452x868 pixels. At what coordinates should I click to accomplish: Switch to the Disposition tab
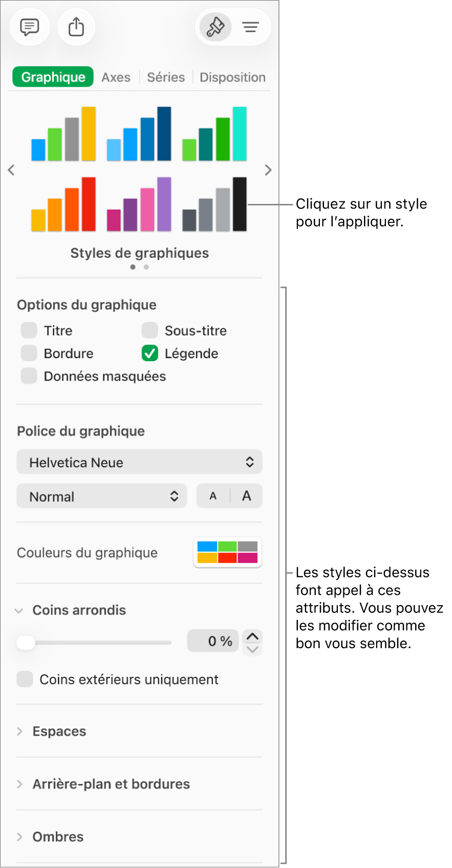coord(232,77)
